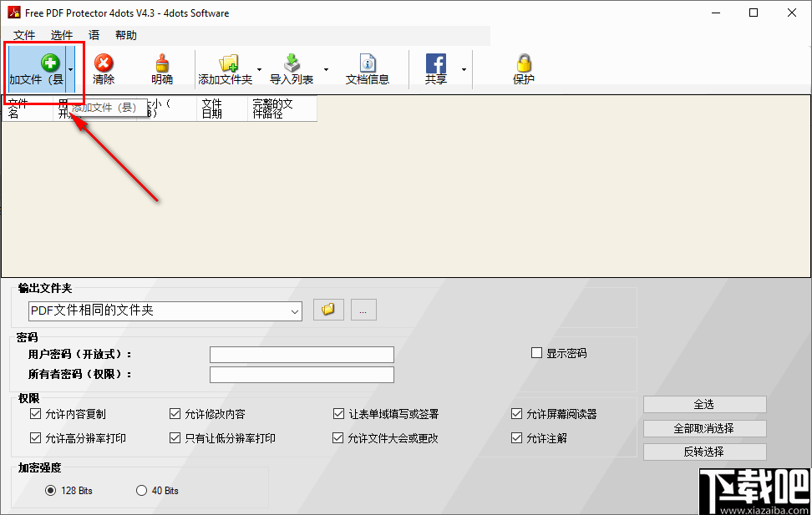Open the 帮助 menu
Image resolution: width=812 pixels, height=515 pixels.
(125, 35)
